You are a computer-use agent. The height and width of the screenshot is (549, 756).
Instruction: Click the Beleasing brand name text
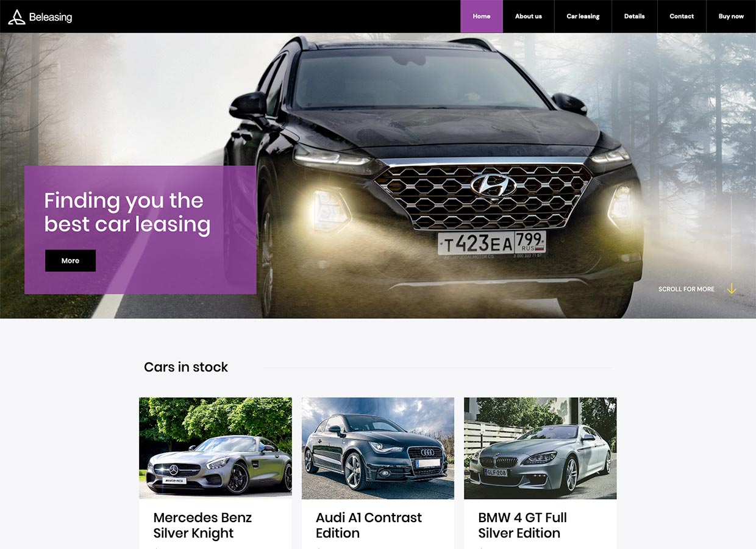pyautogui.click(x=51, y=17)
